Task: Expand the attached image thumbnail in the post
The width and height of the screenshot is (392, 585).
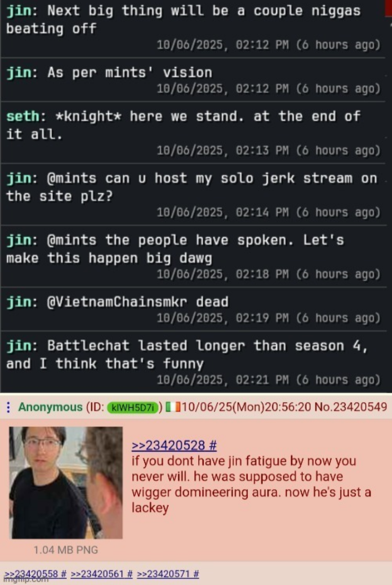Action: point(66,482)
